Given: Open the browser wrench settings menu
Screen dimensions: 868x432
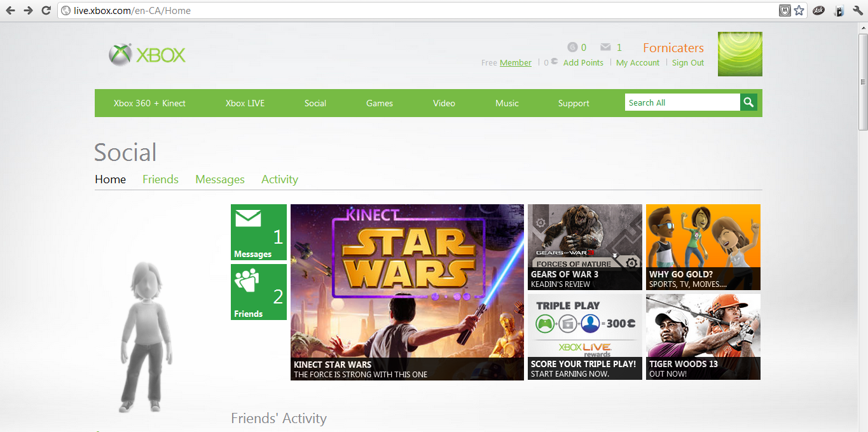Looking at the screenshot, I should tap(858, 10).
